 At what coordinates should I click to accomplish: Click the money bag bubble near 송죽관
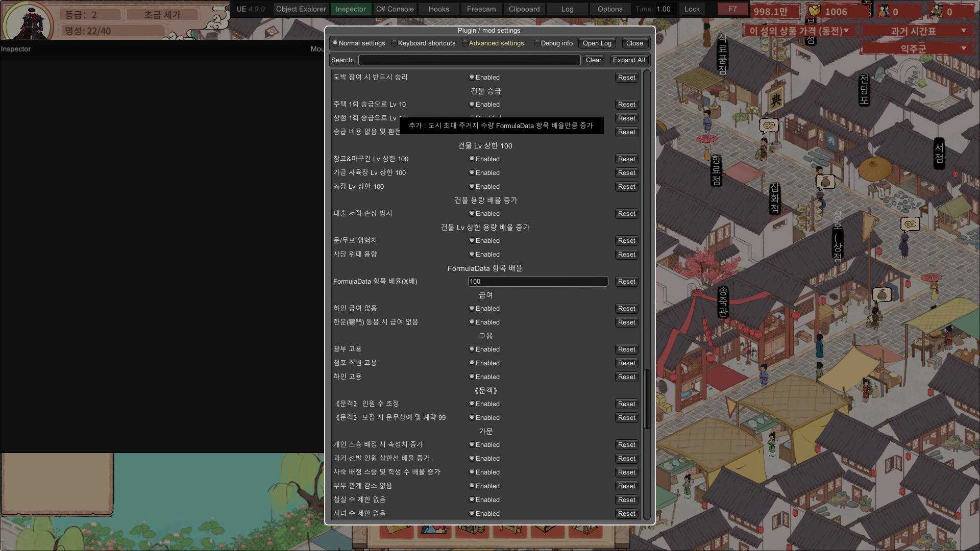click(881, 294)
